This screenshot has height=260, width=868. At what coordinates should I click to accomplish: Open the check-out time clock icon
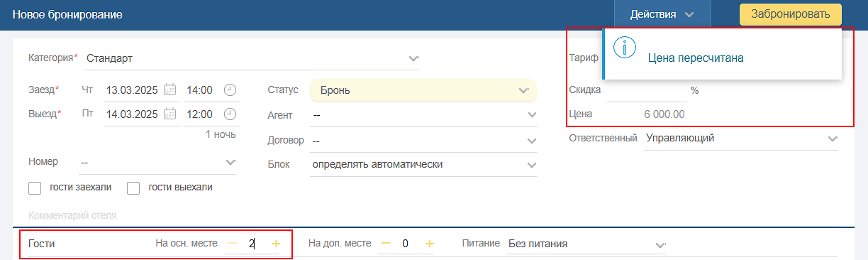(230, 114)
